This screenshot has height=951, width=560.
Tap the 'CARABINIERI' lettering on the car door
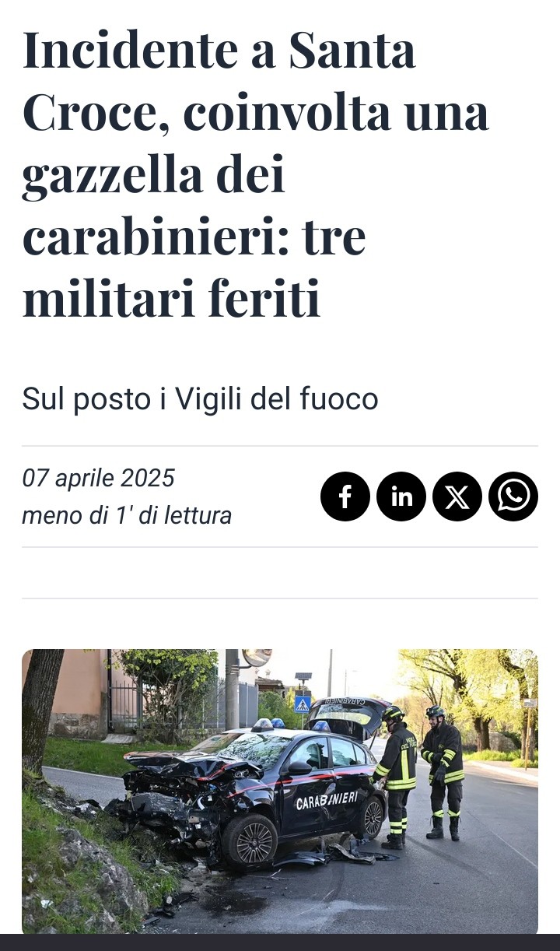pyautogui.click(x=327, y=801)
